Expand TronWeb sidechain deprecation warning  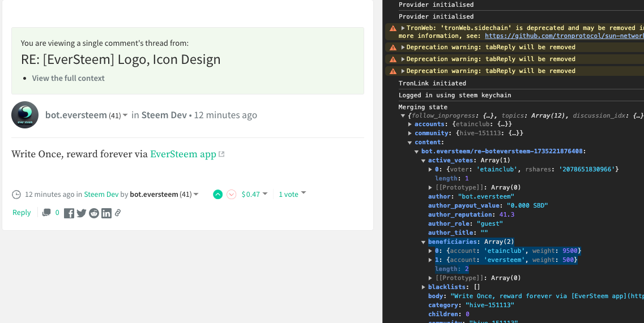pos(403,28)
